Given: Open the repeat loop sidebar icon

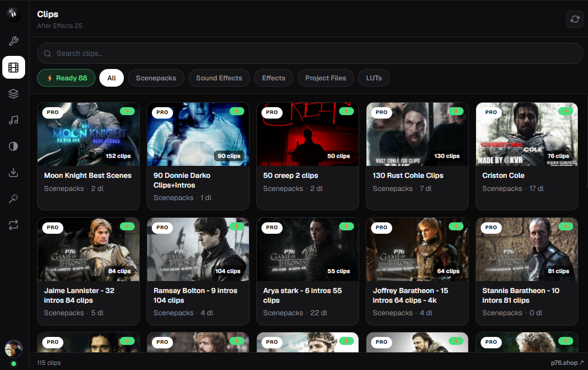Looking at the screenshot, I should pos(14,225).
